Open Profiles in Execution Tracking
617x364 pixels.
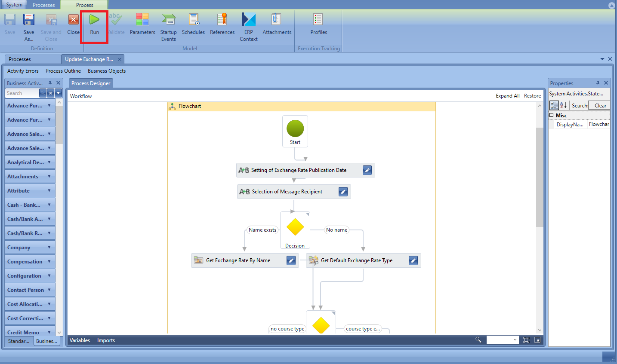point(318,20)
